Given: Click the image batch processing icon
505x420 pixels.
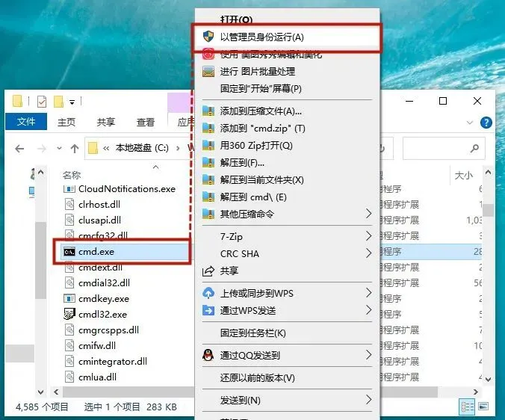Looking at the screenshot, I should [208, 71].
